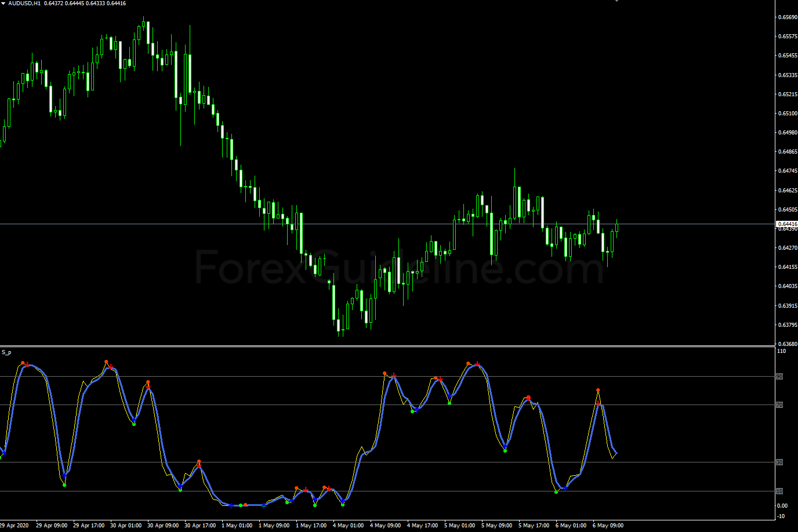Select the indicator level 30 label
The image size is (798, 532).
pos(779,462)
